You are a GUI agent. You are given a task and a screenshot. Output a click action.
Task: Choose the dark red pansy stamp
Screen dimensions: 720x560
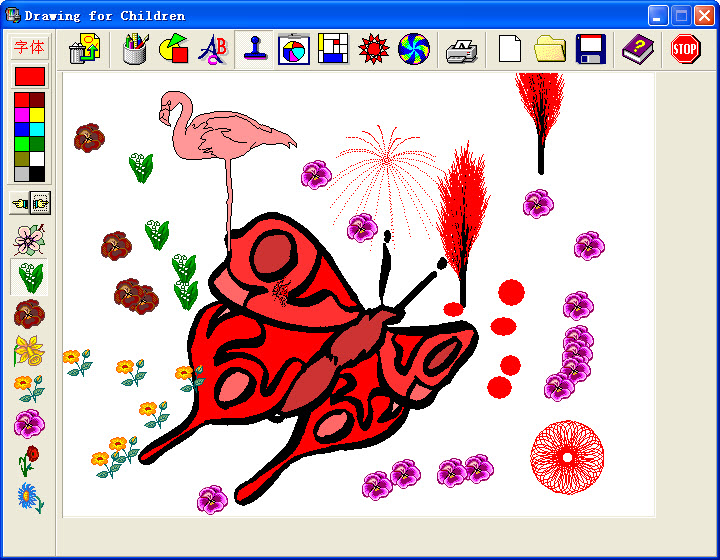(29, 314)
